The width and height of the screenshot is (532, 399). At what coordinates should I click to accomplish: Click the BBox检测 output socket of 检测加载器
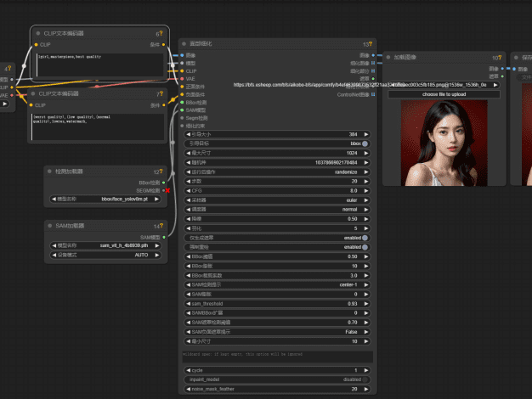tap(163, 183)
